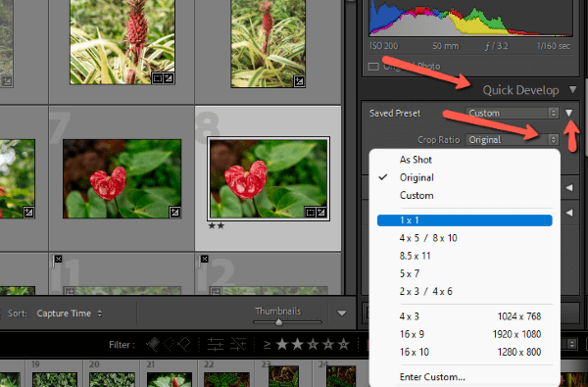Filter by flagged photos icon

[x=153, y=344]
